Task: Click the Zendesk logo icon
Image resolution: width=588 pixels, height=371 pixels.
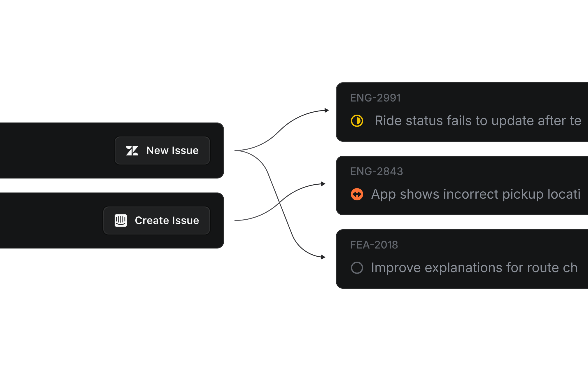Action: [x=132, y=151]
